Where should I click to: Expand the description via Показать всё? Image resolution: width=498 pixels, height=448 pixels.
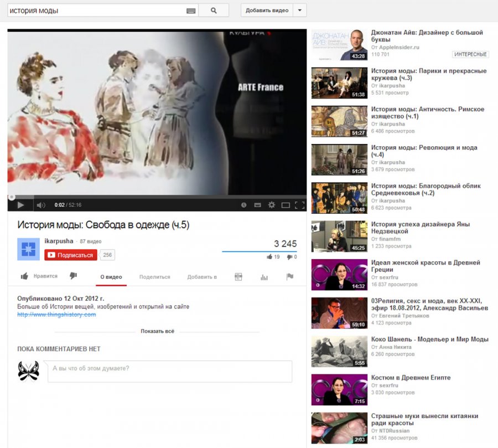157,331
